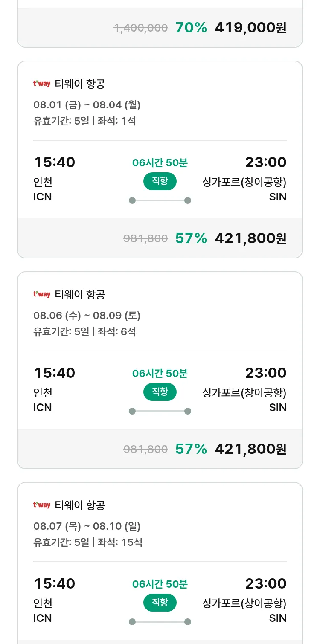Click t'way logo on 08.07 flight card
The width and height of the screenshot is (320, 644).
pyautogui.click(x=42, y=505)
